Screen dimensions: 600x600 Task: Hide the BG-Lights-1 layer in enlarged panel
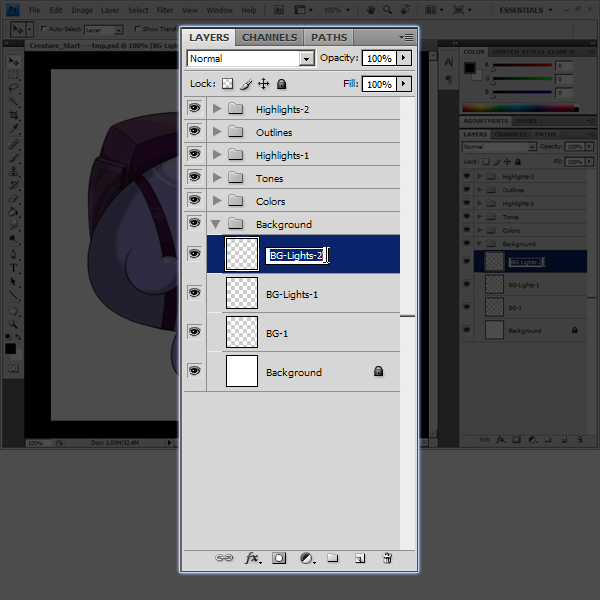pyautogui.click(x=195, y=293)
